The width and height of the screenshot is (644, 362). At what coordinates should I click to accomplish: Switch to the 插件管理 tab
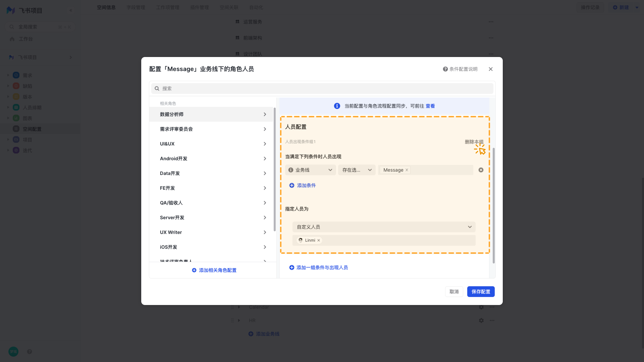200,7
